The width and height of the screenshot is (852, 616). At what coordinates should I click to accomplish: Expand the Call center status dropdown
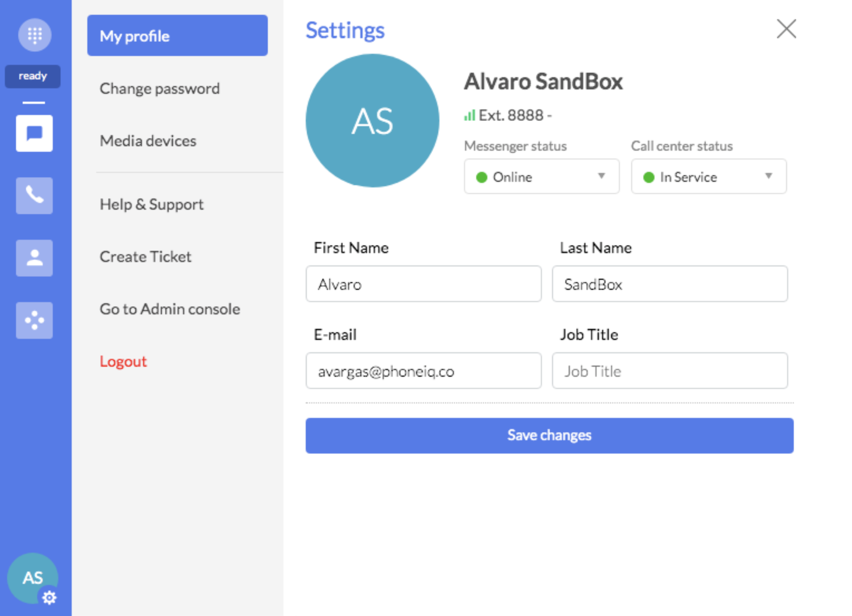pyautogui.click(x=709, y=177)
